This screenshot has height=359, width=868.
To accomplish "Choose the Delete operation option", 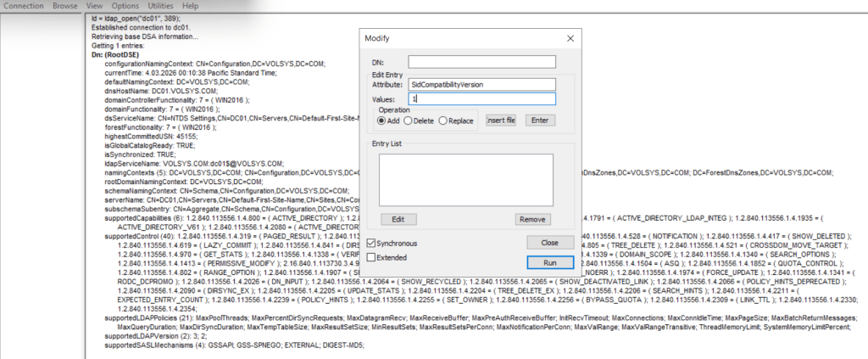I will [409, 121].
